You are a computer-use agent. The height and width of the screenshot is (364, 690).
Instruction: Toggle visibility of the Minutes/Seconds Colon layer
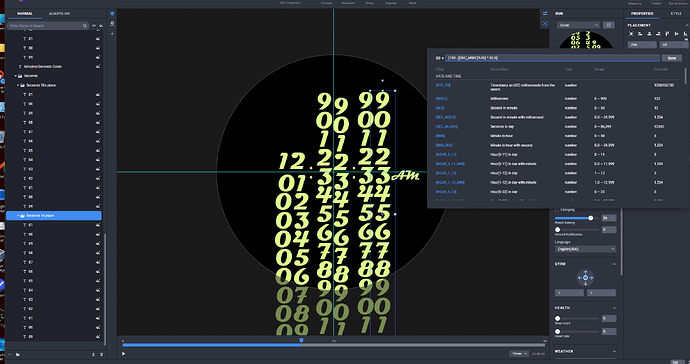(98, 66)
